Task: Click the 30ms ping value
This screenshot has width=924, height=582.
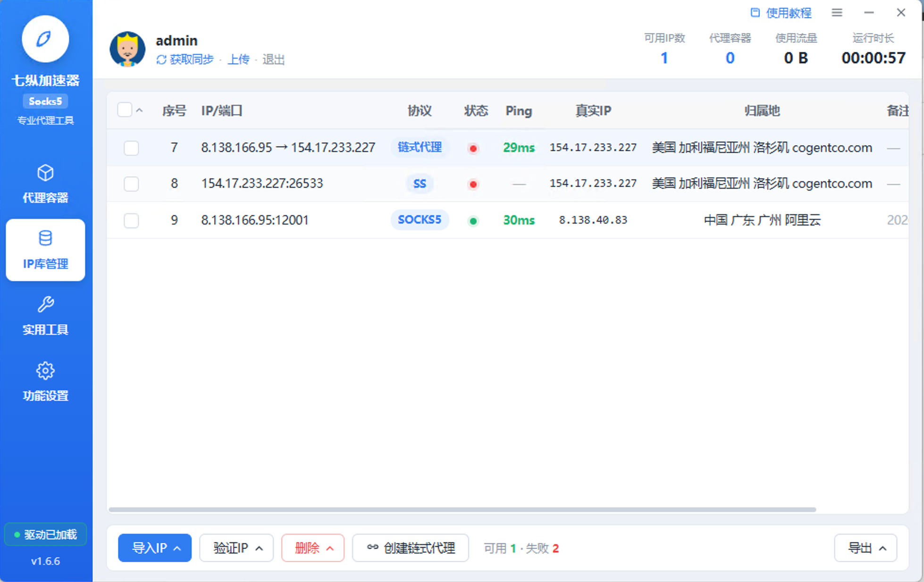Action: (x=519, y=220)
